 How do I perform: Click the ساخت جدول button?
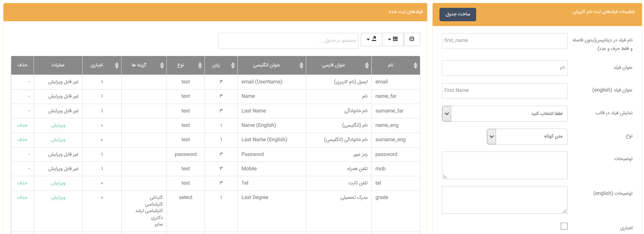(x=458, y=14)
